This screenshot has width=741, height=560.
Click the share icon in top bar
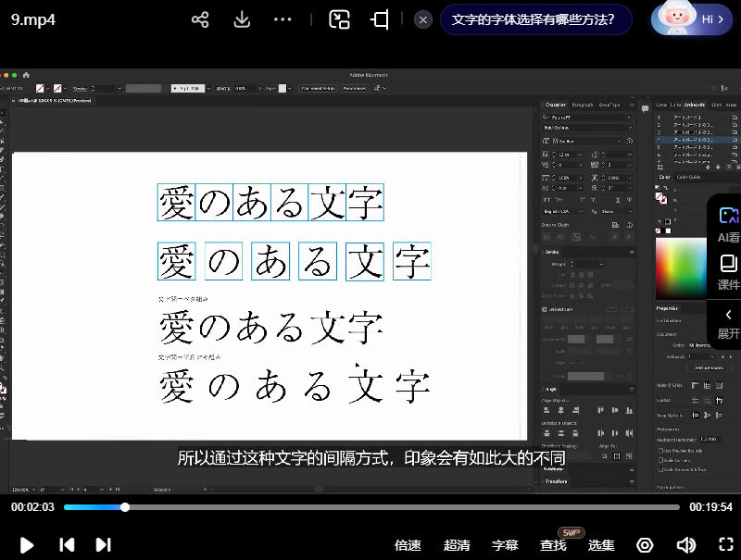point(200,19)
